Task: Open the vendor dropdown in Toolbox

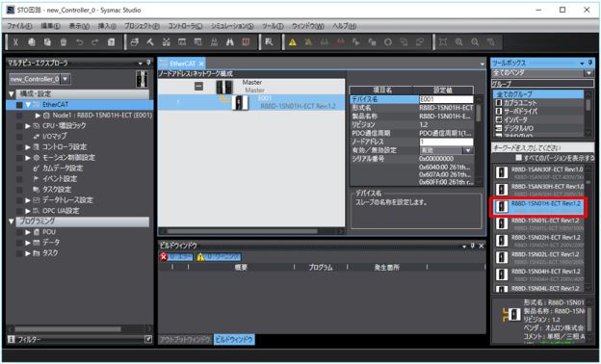Action: [x=588, y=73]
